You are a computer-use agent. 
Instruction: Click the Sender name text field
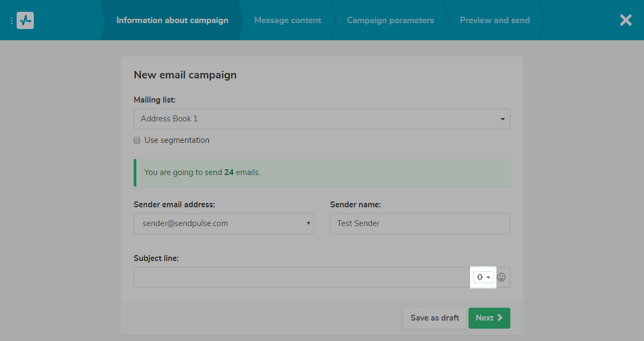pos(420,223)
